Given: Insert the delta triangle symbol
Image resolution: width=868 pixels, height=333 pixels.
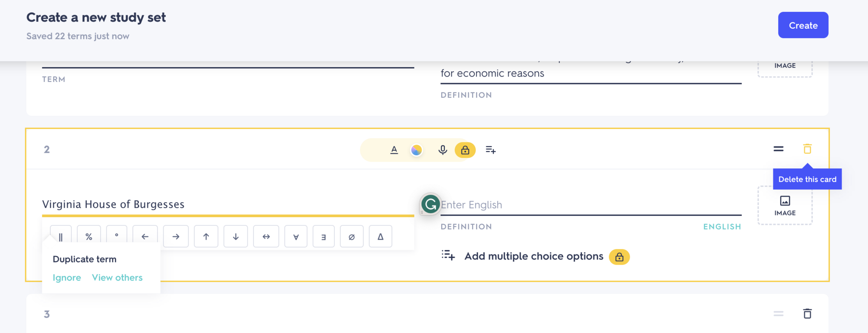Looking at the screenshot, I should [x=380, y=236].
